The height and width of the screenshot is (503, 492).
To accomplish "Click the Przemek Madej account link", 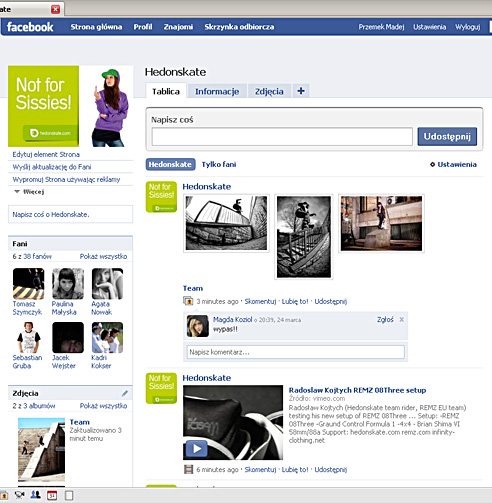I will tap(381, 27).
